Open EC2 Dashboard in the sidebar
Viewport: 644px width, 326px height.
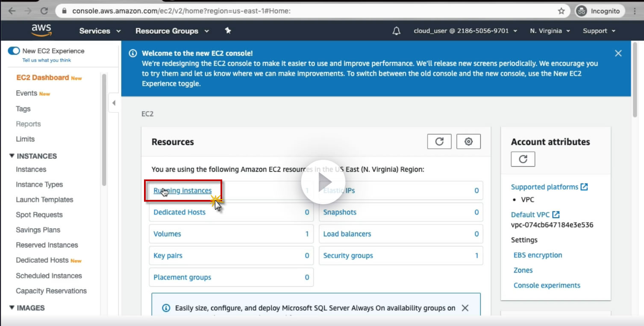42,77
